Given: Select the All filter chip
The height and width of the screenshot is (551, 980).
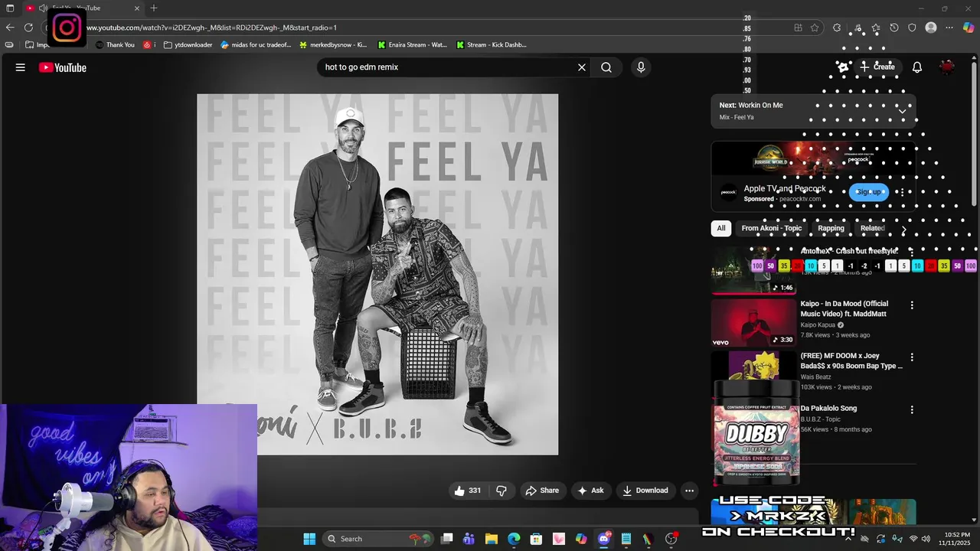Looking at the screenshot, I should tap(720, 228).
